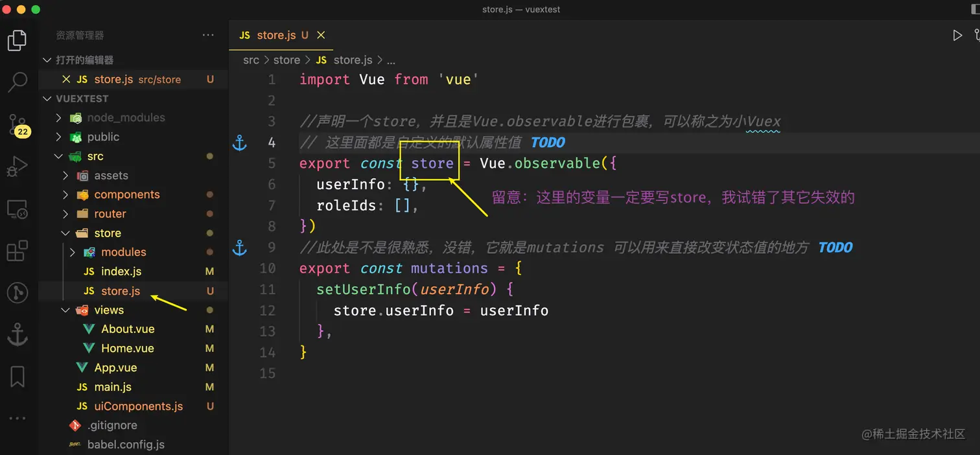Collapse the open editors section
980x455 pixels.
tap(47, 60)
